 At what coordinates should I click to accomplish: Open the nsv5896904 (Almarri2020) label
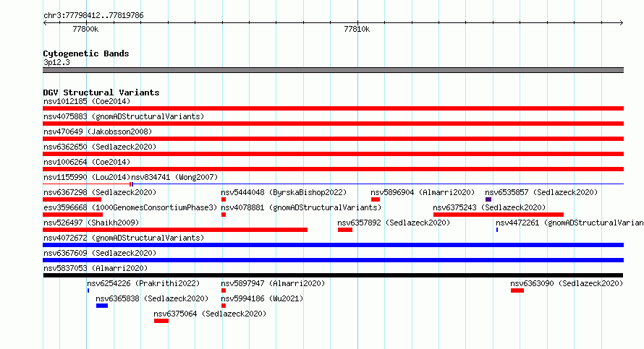tap(423, 192)
